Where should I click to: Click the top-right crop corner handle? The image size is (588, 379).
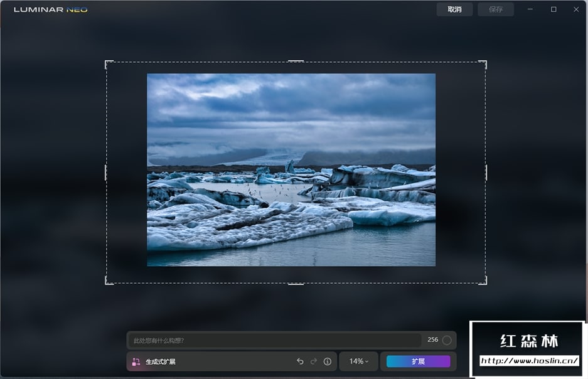click(483, 64)
